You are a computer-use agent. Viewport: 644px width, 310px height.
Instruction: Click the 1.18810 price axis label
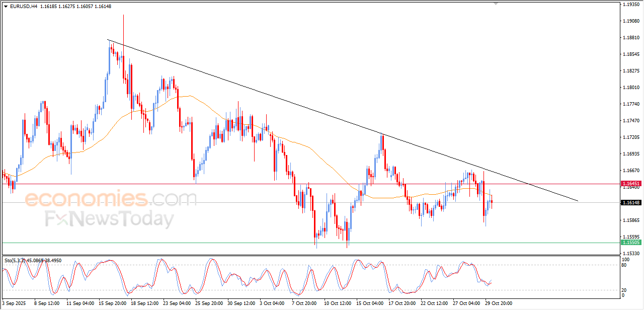(631, 38)
